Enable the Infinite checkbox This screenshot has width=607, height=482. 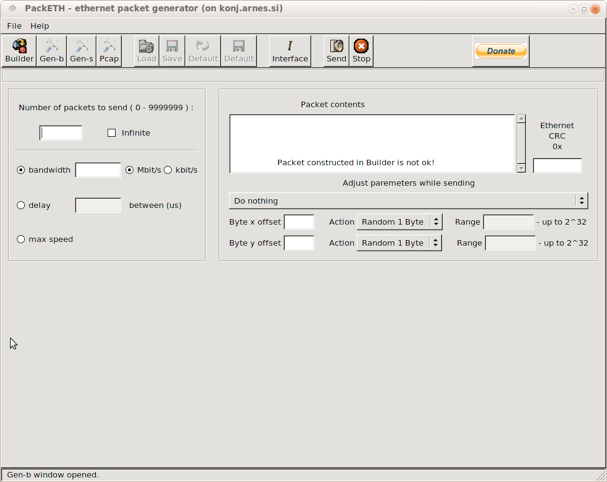point(112,133)
